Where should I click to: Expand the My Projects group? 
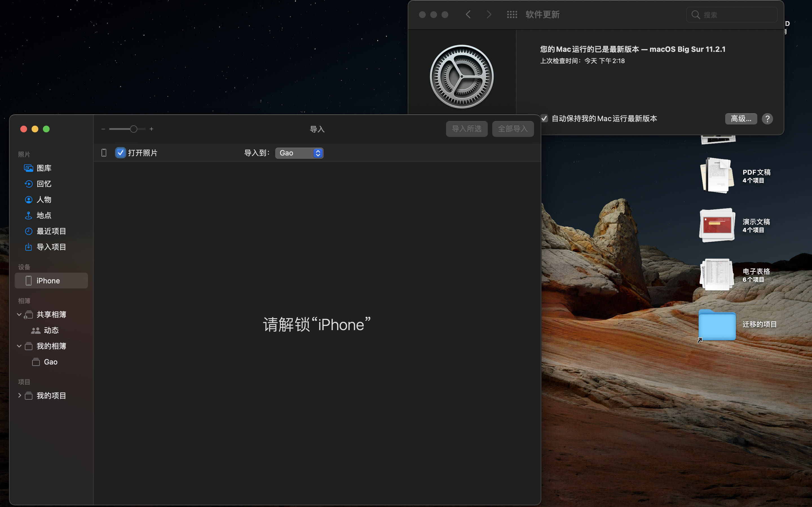tap(19, 395)
